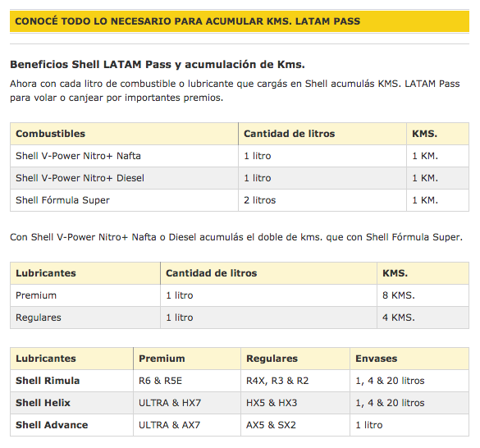
Task: Click the 'Combustibles' column header
Action: point(124,134)
